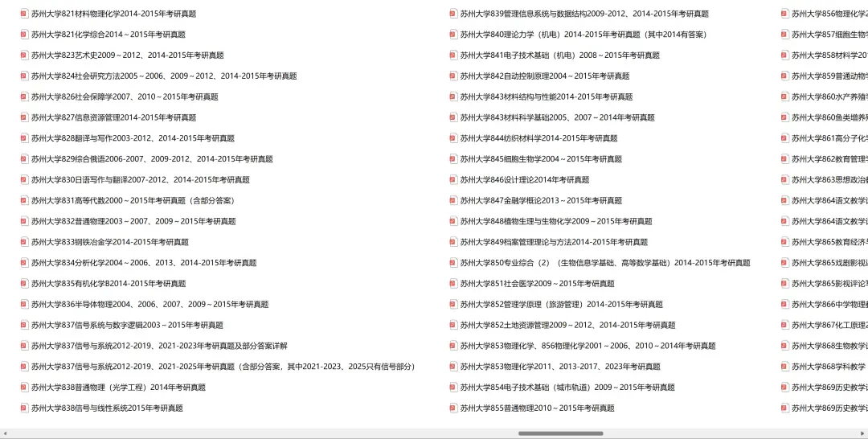Click PDF icon for 苏州大学844纺织材料学 file
This screenshot has width=868, height=439.
(453, 137)
